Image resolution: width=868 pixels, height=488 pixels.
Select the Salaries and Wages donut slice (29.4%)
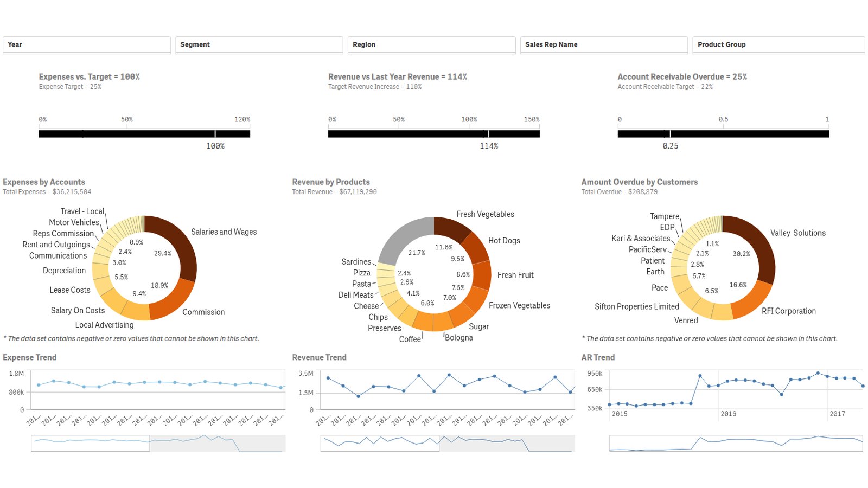click(182, 244)
